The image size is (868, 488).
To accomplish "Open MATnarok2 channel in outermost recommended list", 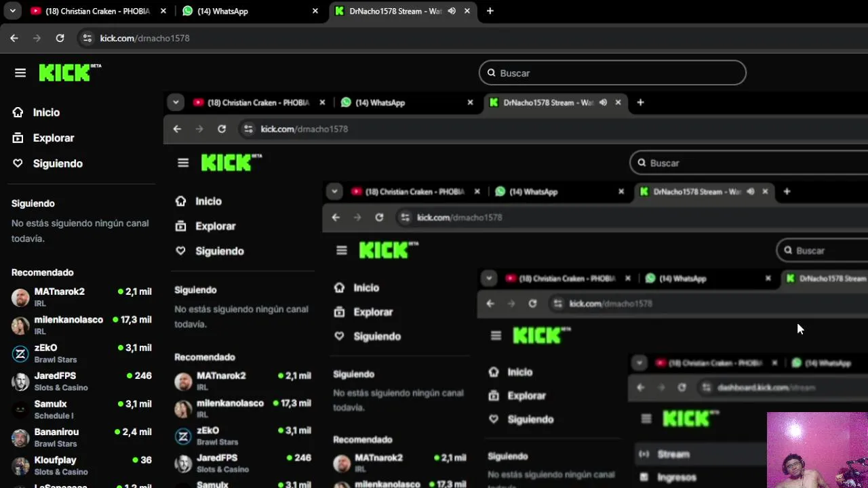I will (81, 298).
